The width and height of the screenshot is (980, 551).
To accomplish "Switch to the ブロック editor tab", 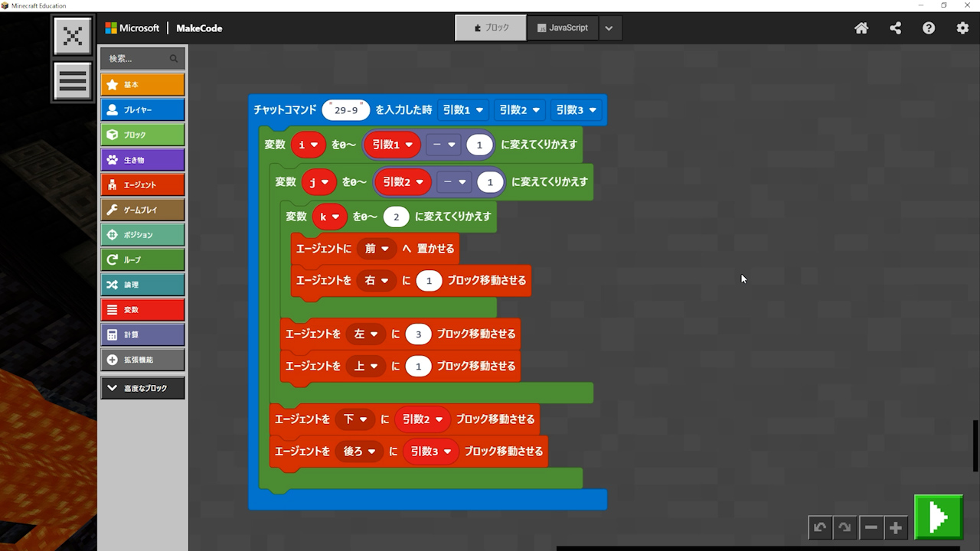I will pyautogui.click(x=491, y=28).
